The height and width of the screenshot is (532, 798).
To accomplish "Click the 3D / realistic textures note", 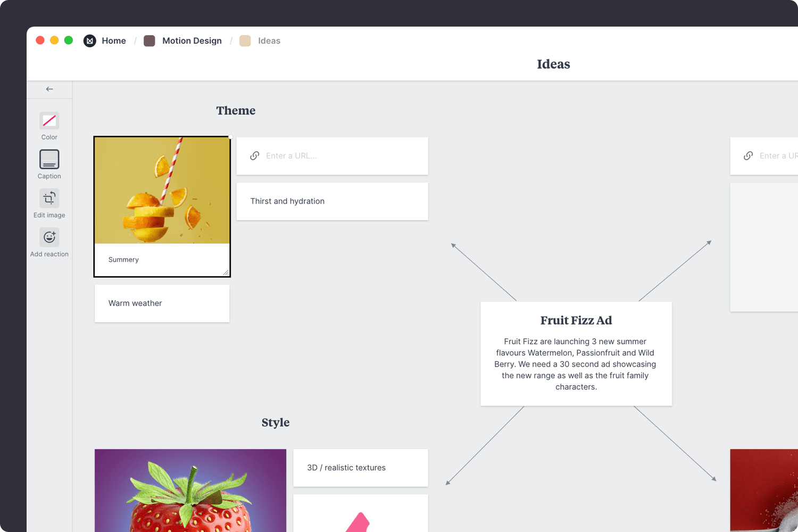I will pos(361,468).
